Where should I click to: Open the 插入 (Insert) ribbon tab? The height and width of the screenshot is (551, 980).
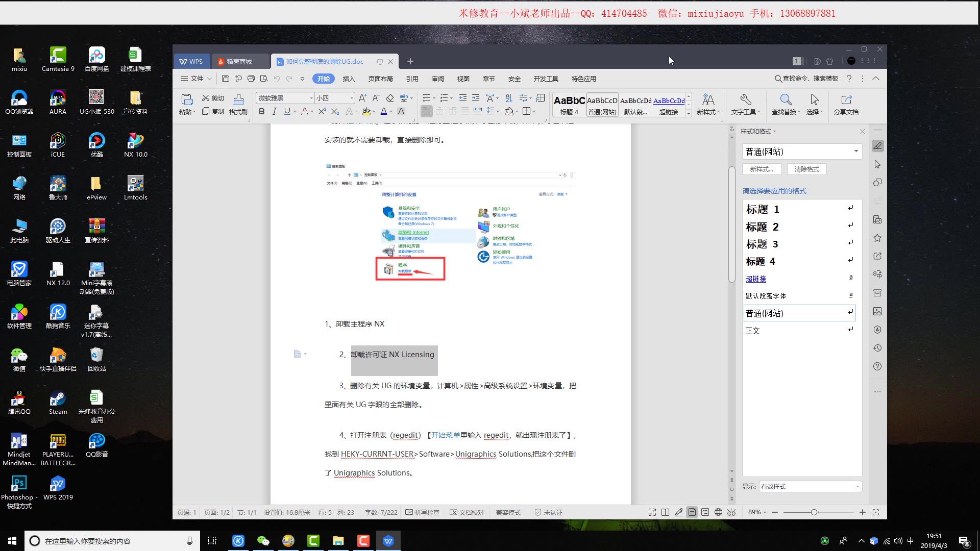pyautogui.click(x=349, y=79)
